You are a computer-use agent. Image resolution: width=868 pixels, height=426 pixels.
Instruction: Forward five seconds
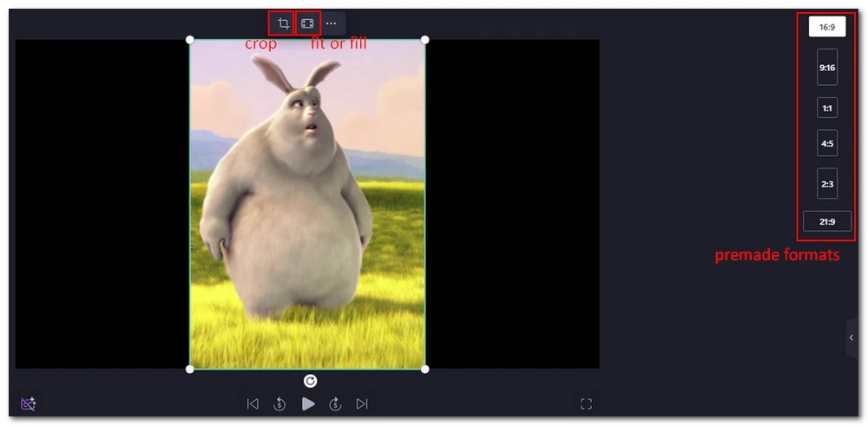(335, 404)
